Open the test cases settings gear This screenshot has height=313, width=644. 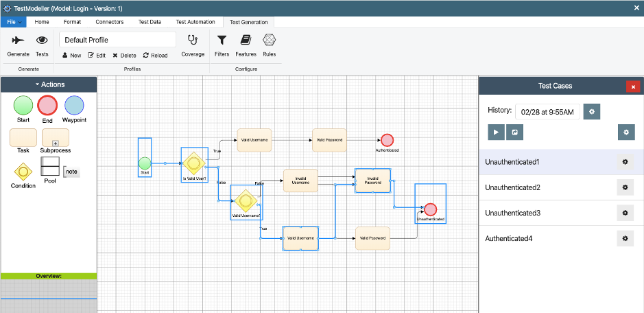(x=626, y=132)
